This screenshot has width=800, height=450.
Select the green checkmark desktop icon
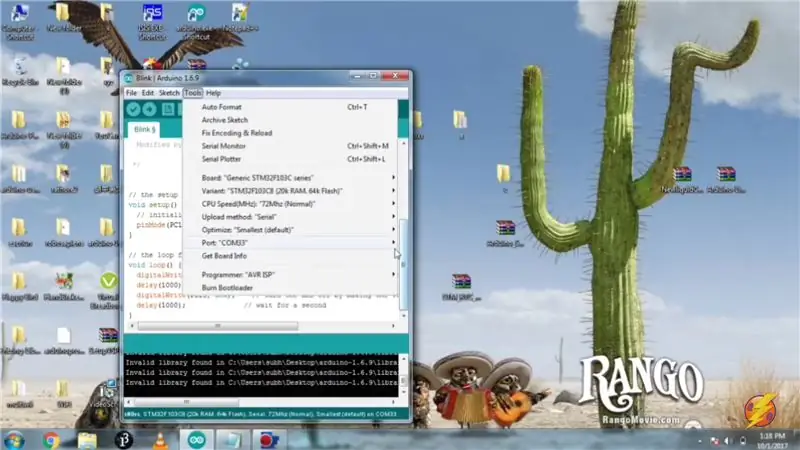click(108, 281)
